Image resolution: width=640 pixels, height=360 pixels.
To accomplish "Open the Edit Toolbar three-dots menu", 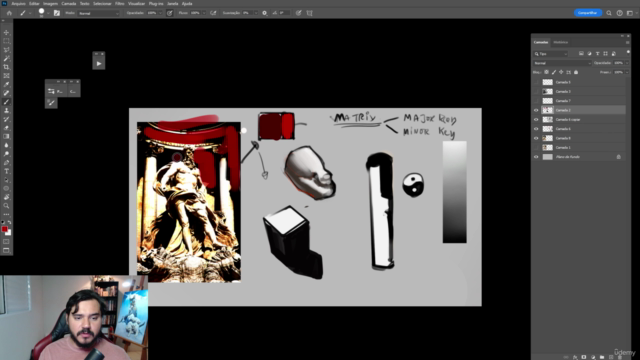I will pos(6,214).
